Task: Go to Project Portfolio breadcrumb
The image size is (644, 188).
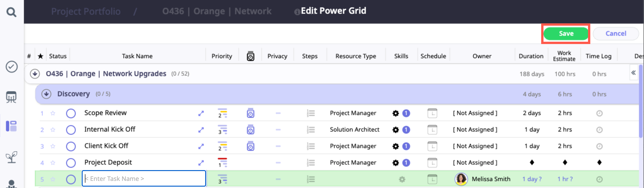Action: click(86, 11)
